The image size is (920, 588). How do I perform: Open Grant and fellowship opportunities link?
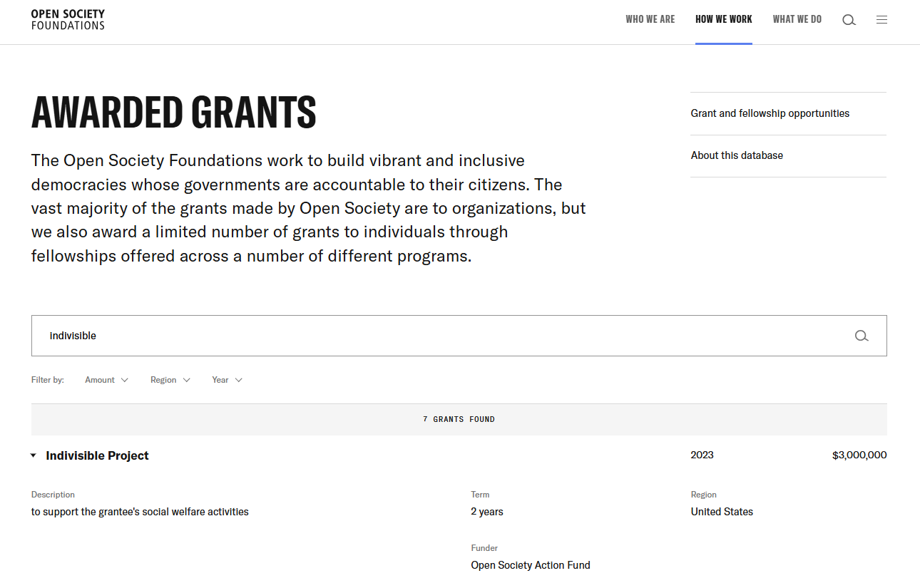coord(770,113)
